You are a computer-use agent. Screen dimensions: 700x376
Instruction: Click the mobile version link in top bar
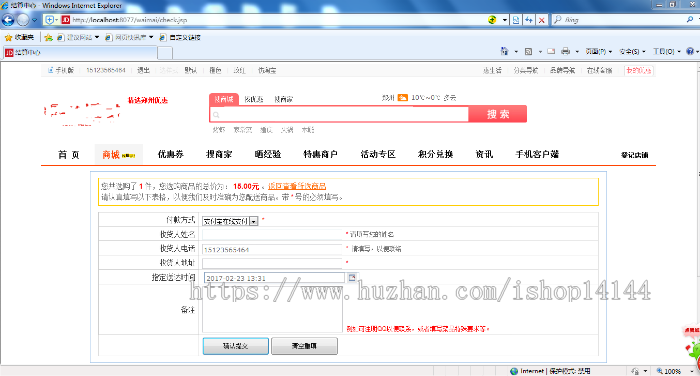pos(61,70)
